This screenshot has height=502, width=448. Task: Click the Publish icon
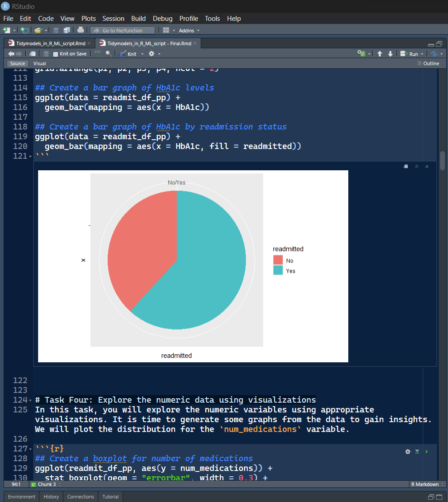click(x=434, y=54)
